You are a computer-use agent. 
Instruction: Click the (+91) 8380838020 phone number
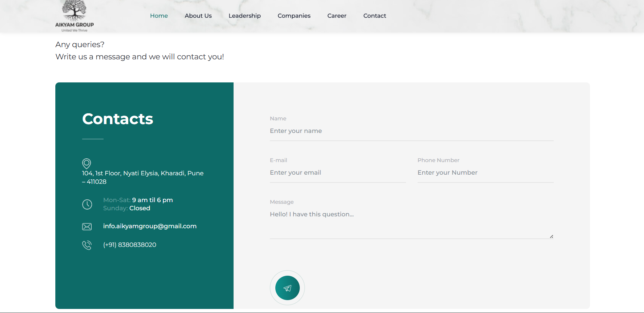[x=130, y=245]
